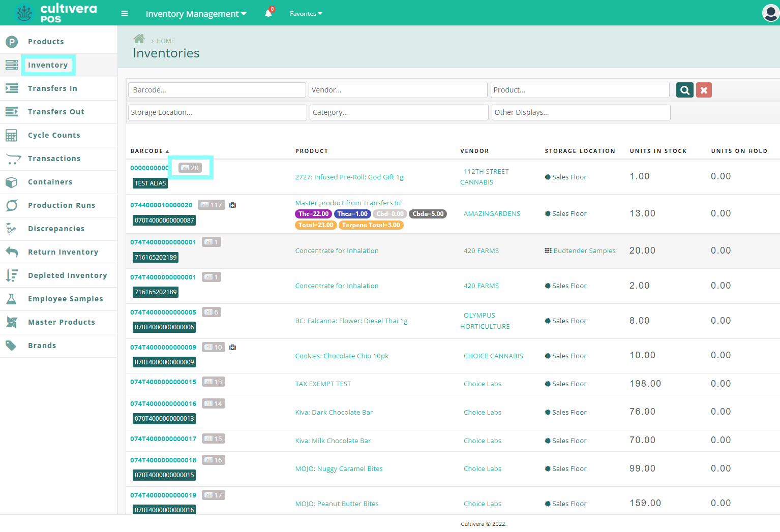Open the notifications bell
This screenshot has width=780, height=532.
pos(268,13)
